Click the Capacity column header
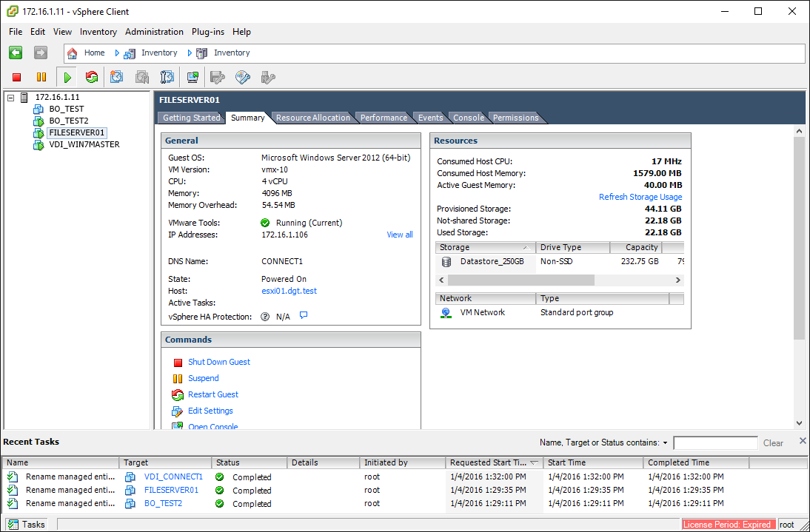810x532 pixels. [x=636, y=247]
